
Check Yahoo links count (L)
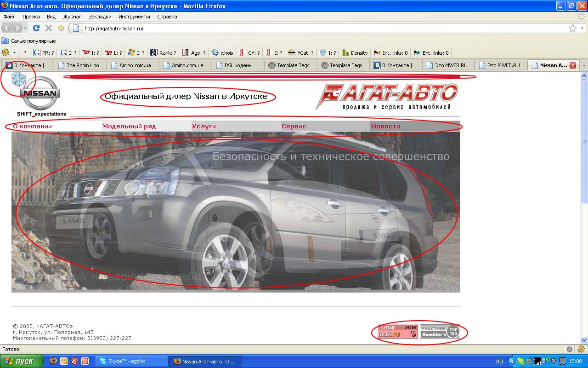(x=113, y=52)
